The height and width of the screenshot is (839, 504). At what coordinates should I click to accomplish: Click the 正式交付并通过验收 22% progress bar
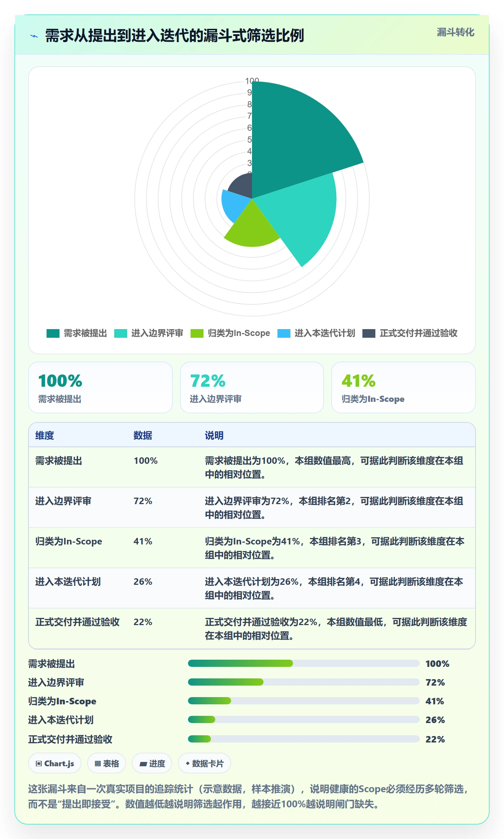click(304, 739)
